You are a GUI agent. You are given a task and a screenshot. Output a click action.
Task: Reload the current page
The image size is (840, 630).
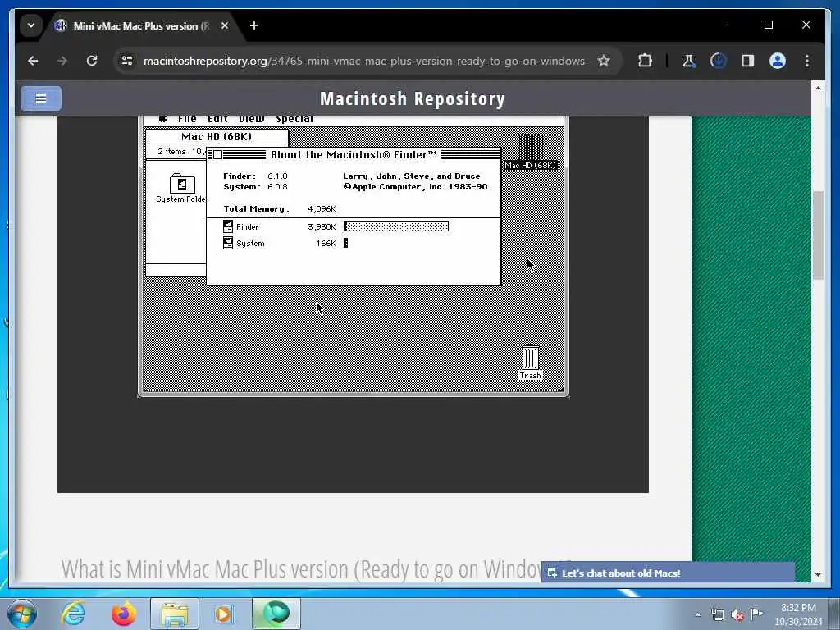[x=92, y=61]
